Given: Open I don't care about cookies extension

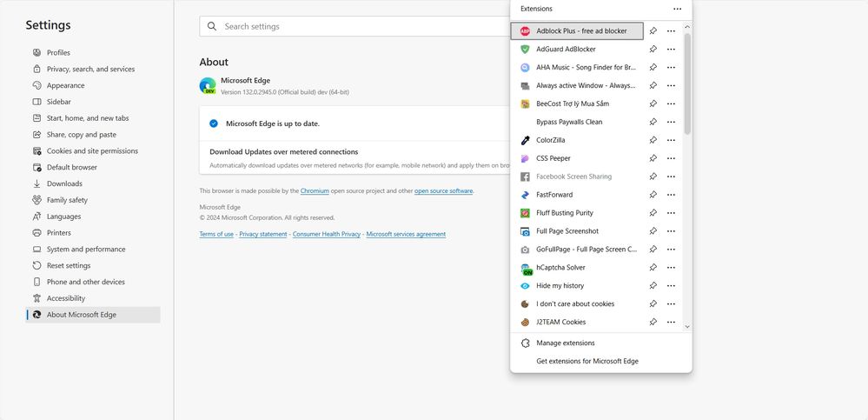Looking at the screenshot, I should pyautogui.click(x=577, y=304).
